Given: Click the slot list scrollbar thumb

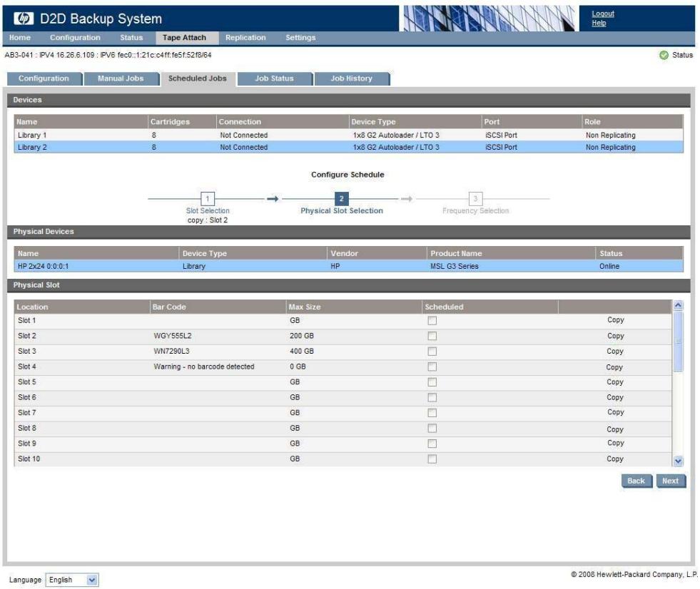Looking at the screenshot, I should [x=678, y=342].
